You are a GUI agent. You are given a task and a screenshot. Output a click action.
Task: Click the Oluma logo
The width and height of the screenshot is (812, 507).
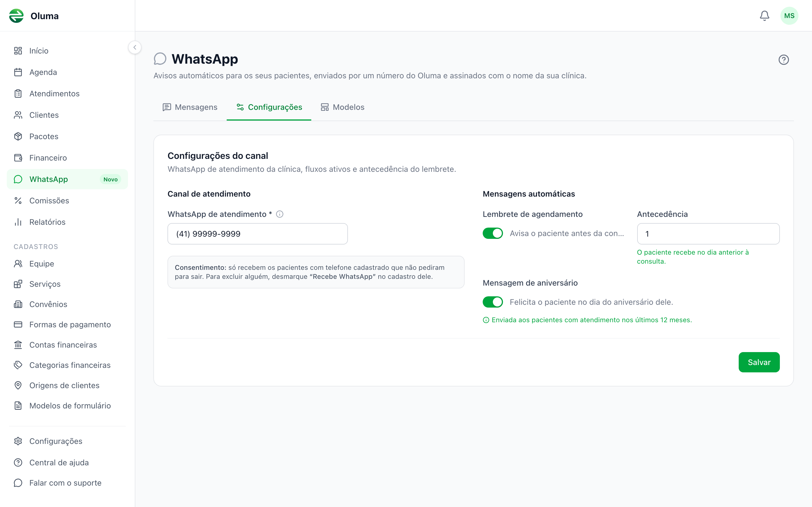pos(16,16)
